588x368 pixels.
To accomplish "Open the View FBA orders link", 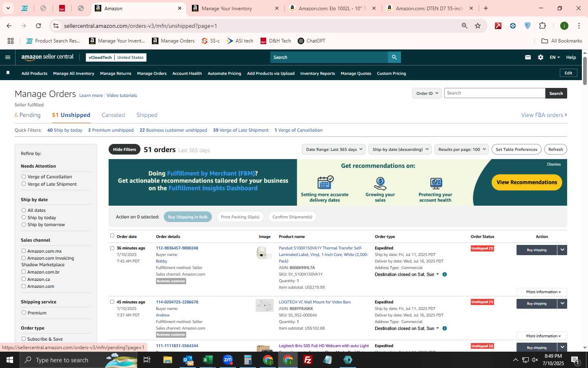I will click(544, 115).
